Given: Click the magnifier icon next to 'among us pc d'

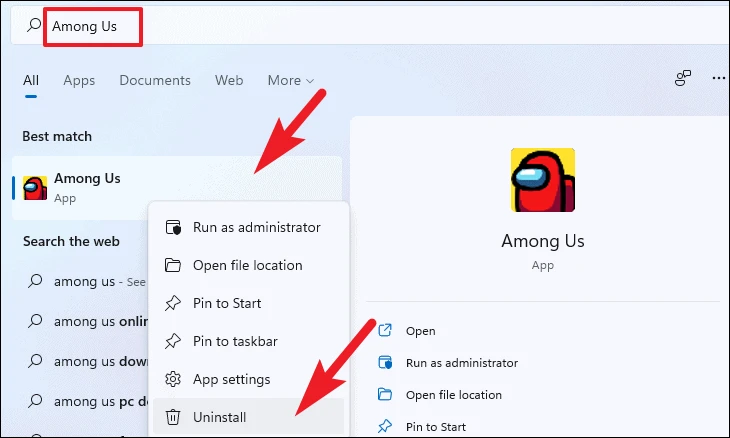Looking at the screenshot, I should (x=35, y=401).
